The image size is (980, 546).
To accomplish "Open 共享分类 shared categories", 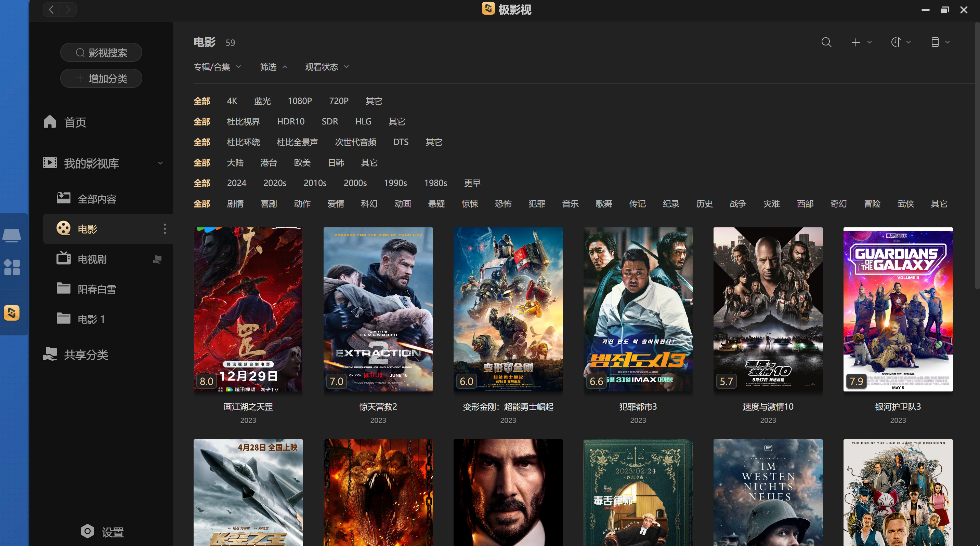I will coord(75,354).
